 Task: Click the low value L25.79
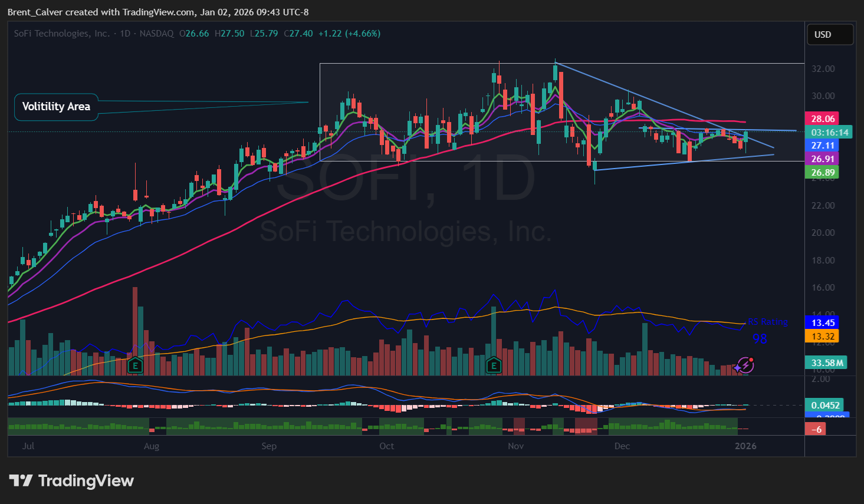pos(264,34)
